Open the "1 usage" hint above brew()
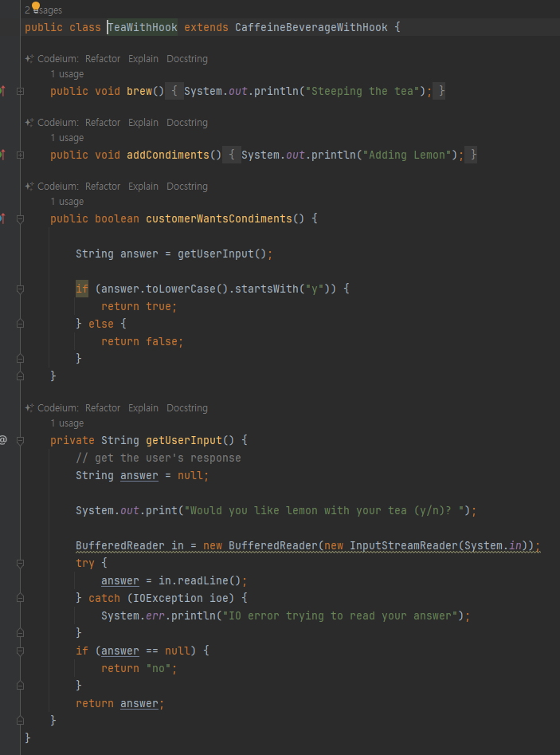The image size is (560, 755). click(67, 74)
